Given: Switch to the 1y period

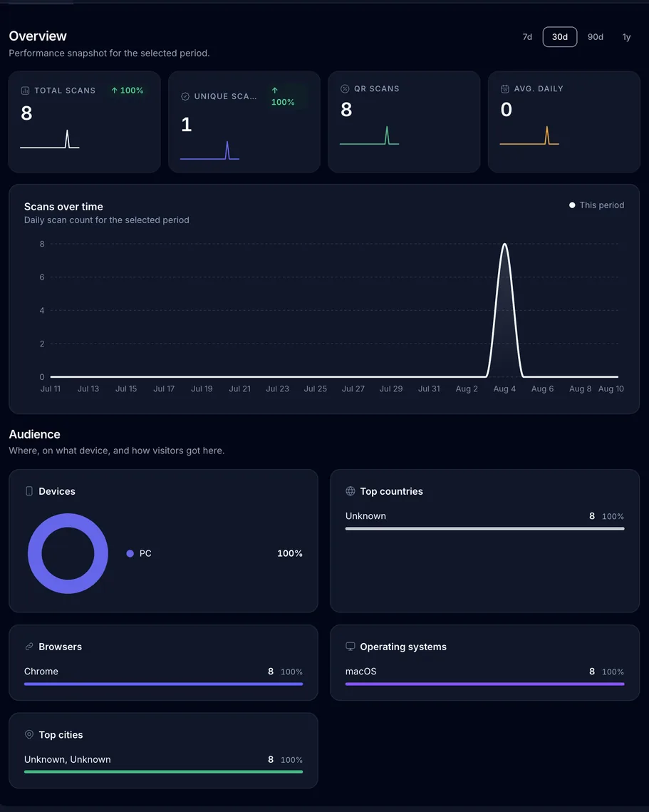Looking at the screenshot, I should click(x=626, y=37).
